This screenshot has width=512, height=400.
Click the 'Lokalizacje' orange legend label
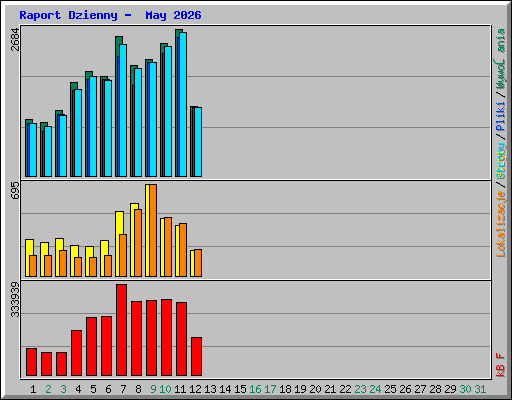point(501,224)
